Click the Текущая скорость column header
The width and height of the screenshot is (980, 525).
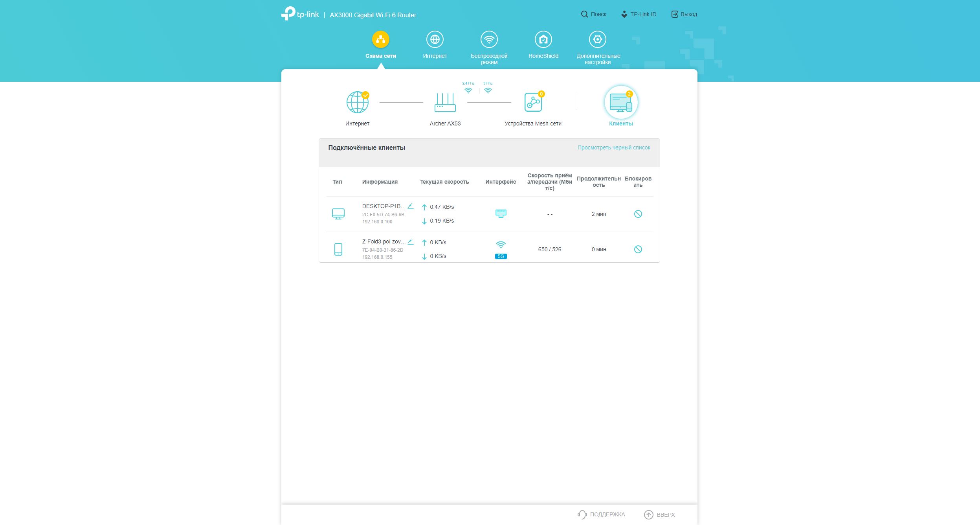pos(444,182)
